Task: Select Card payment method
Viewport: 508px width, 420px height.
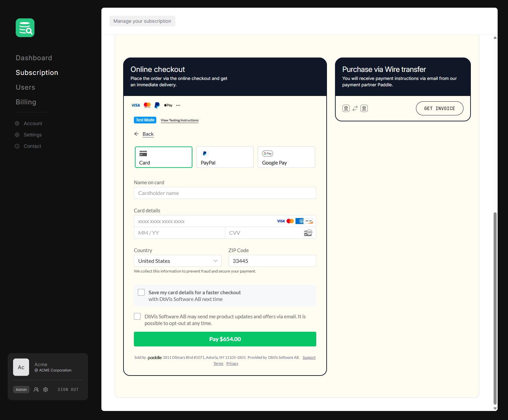Action: tap(164, 157)
